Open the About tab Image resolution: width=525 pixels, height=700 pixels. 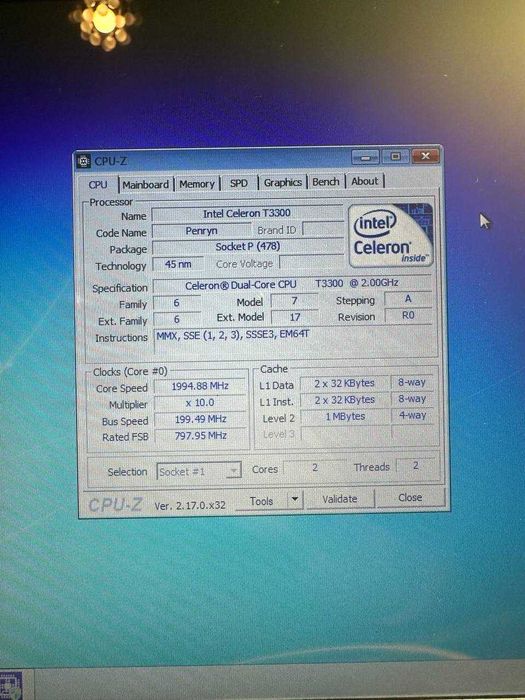tap(365, 181)
